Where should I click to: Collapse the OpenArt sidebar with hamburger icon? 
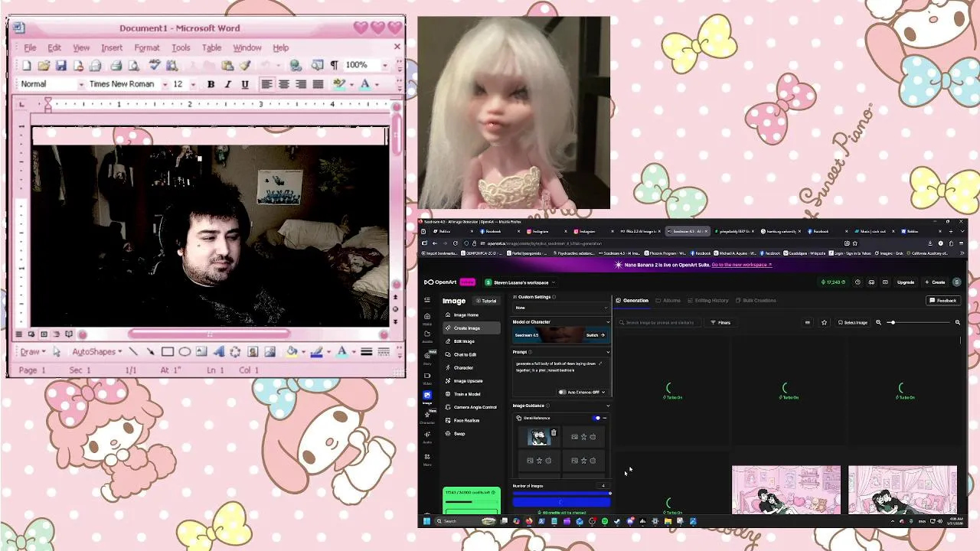point(427,300)
